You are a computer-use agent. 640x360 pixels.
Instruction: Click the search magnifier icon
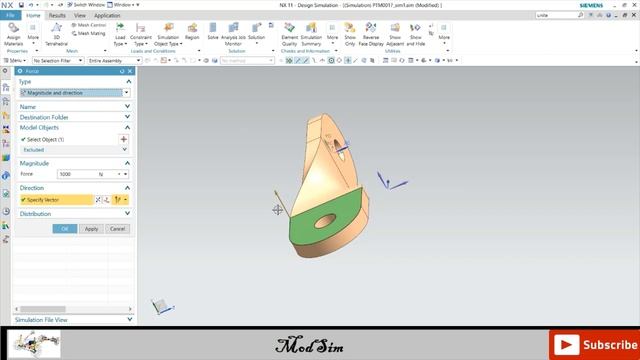(x=580, y=15)
